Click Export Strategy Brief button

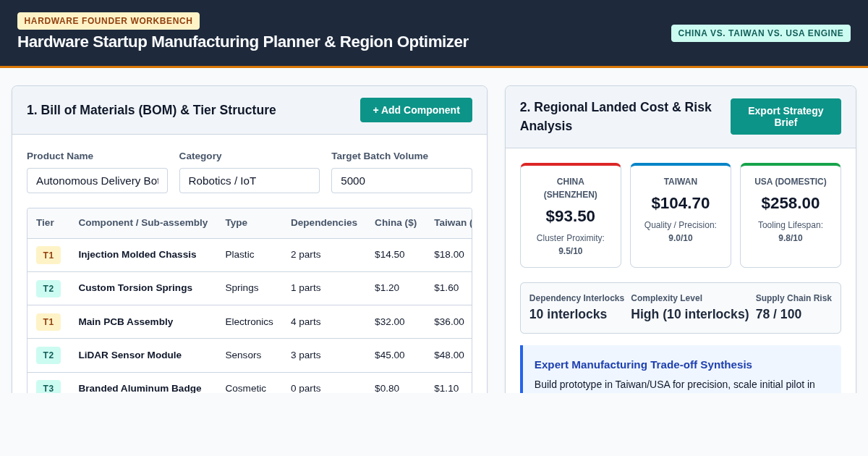[x=786, y=117]
